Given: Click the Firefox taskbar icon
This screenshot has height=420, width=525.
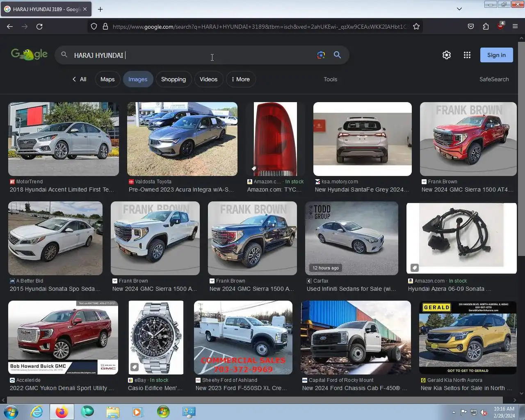Looking at the screenshot, I should click(x=62, y=412).
